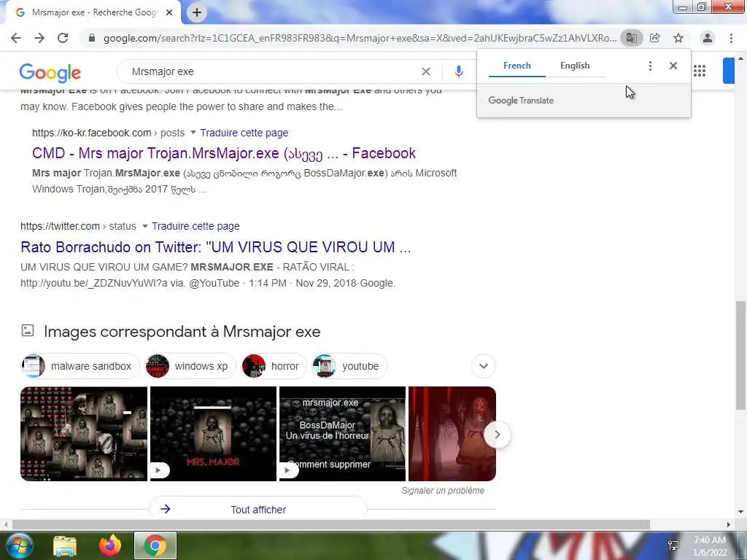The width and height of the screenshot is (747, 560).
Task: Click the Google logo
Action: click(50, 72)
